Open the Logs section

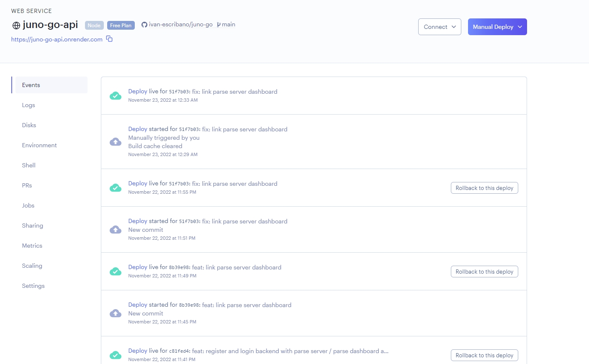click(x=28, y=105)
